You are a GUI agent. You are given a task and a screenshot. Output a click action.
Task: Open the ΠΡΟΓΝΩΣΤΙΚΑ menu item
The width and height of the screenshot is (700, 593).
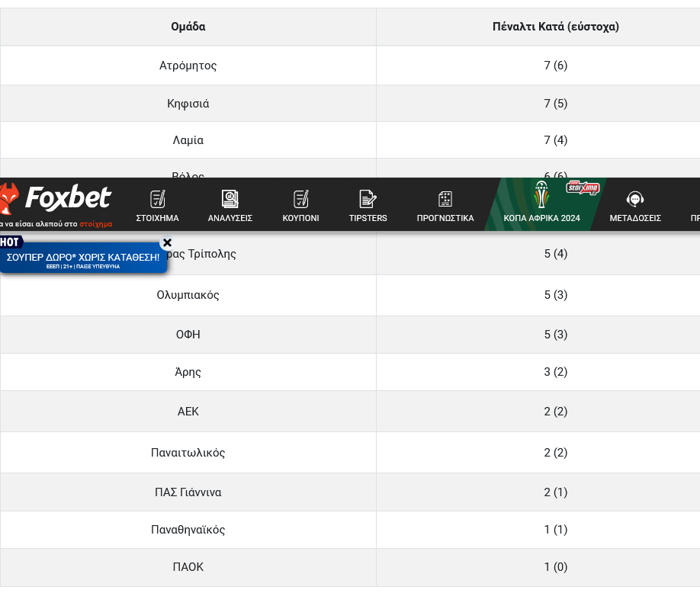(x=445, y=218)
